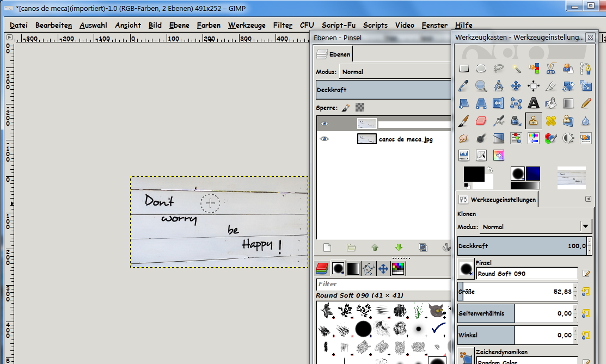Select the Text tool in toolbox
Screen dimensions: 606x364
pos(534,103)
